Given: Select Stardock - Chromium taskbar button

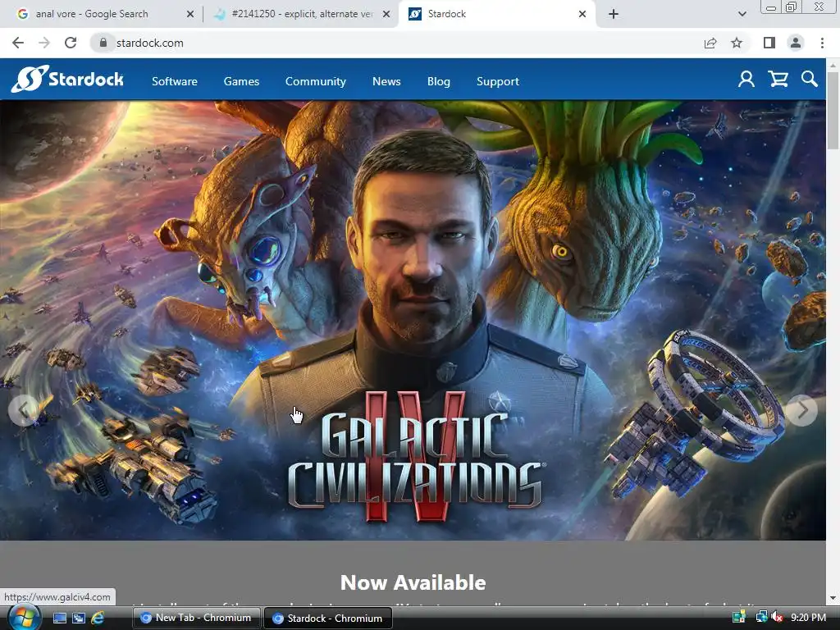Looking at the screenshot, I should click(328, 619).
